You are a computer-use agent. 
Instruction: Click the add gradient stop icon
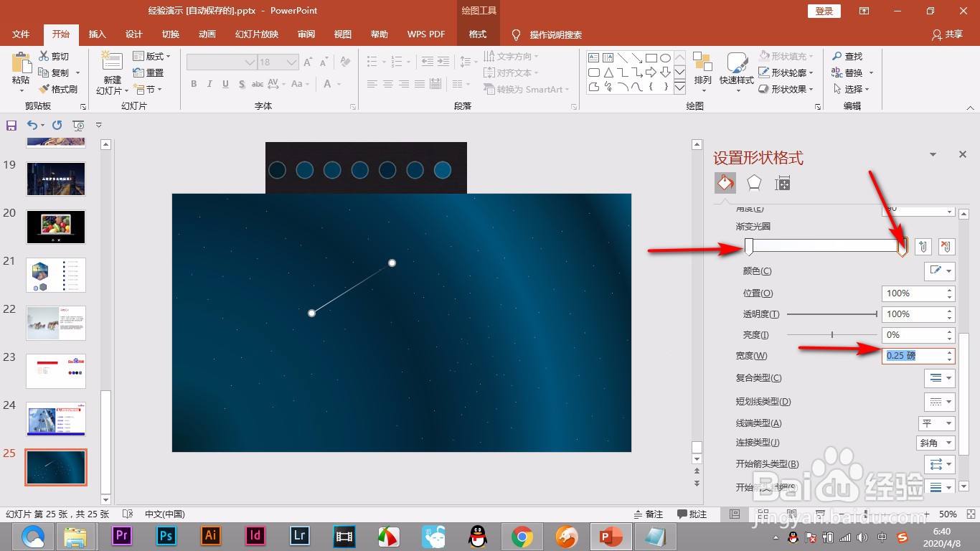coord(924,247)
